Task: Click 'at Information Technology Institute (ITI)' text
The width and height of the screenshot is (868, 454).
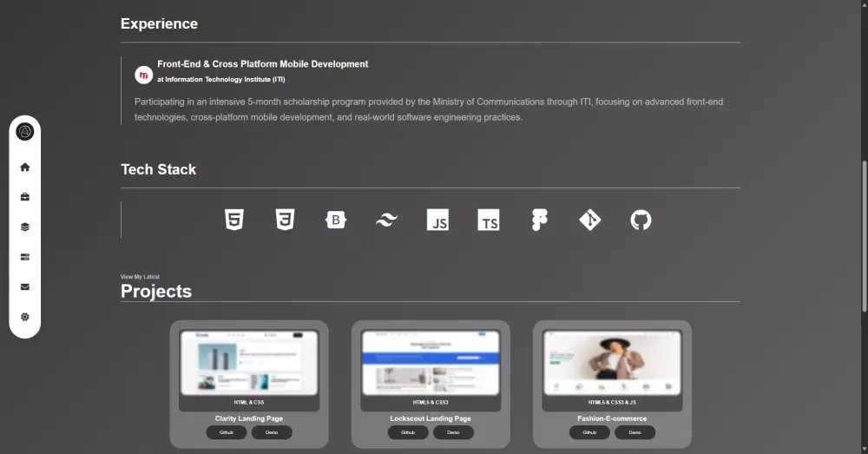Action: tap(220, 80)
